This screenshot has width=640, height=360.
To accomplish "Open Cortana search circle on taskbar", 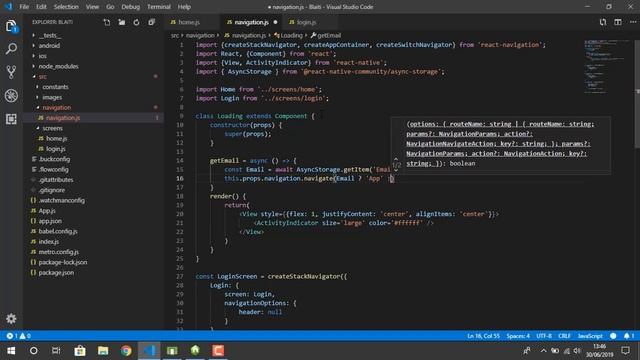I will coord(34,351).
